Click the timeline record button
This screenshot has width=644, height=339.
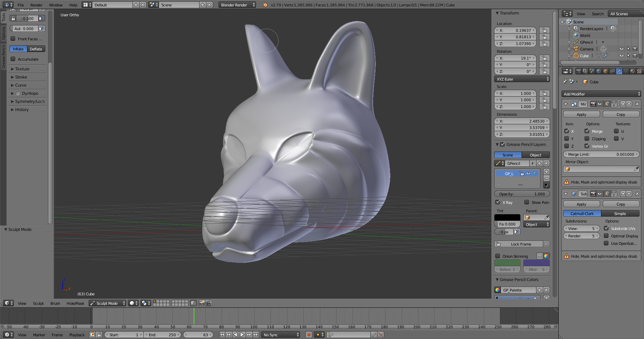[x=309, y=335]
